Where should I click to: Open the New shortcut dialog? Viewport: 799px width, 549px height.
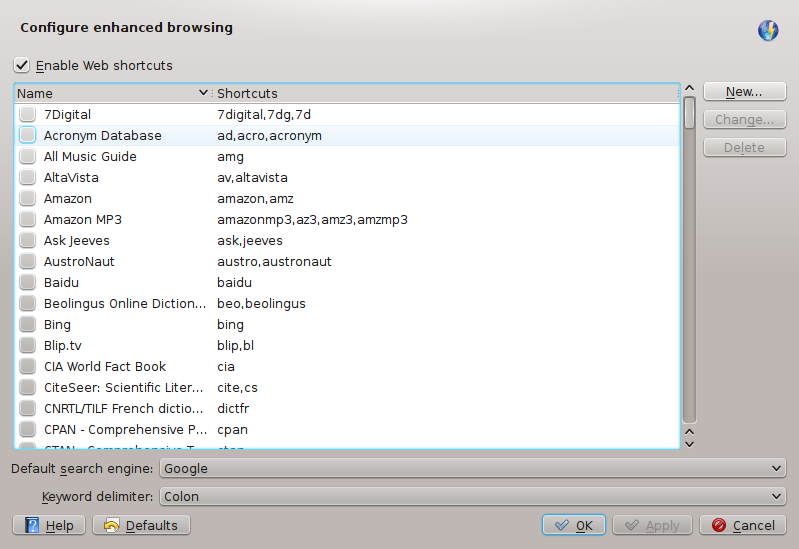click(744, 92)
